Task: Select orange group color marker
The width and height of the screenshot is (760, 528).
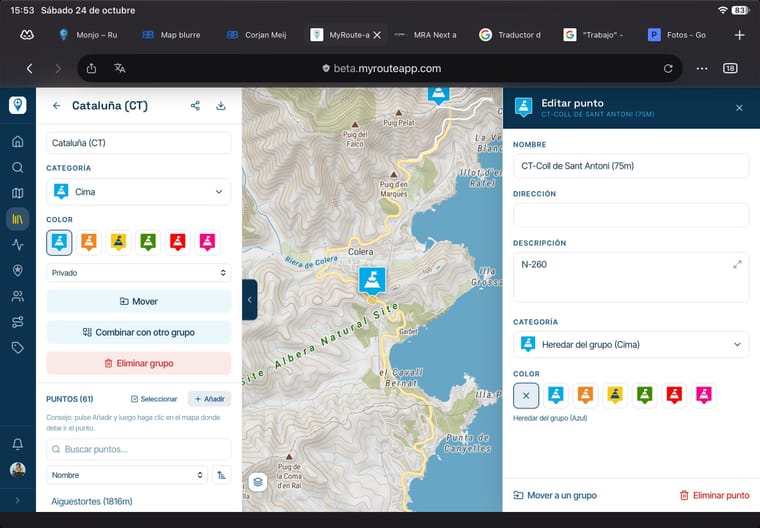Action: 89,242
